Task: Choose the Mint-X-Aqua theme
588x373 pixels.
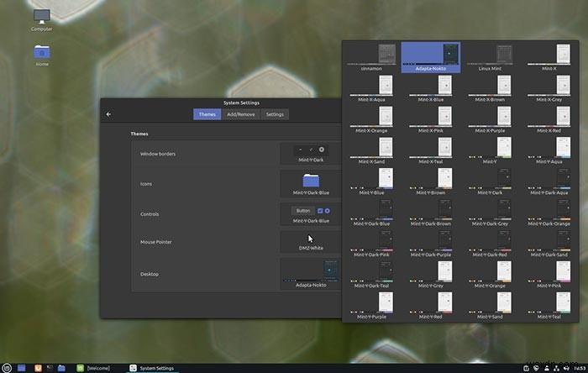Action: coord(371,88)
